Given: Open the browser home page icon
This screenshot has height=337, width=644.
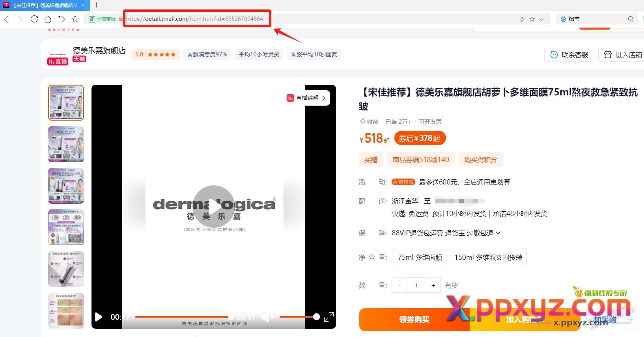Looking at the screenshot, I should tap(48, 19).
